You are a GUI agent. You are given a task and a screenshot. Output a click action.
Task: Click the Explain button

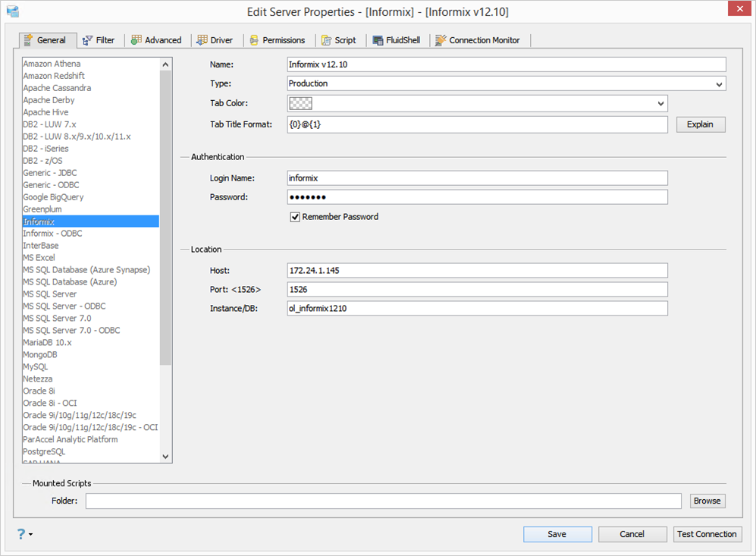(x=700, y=124)
